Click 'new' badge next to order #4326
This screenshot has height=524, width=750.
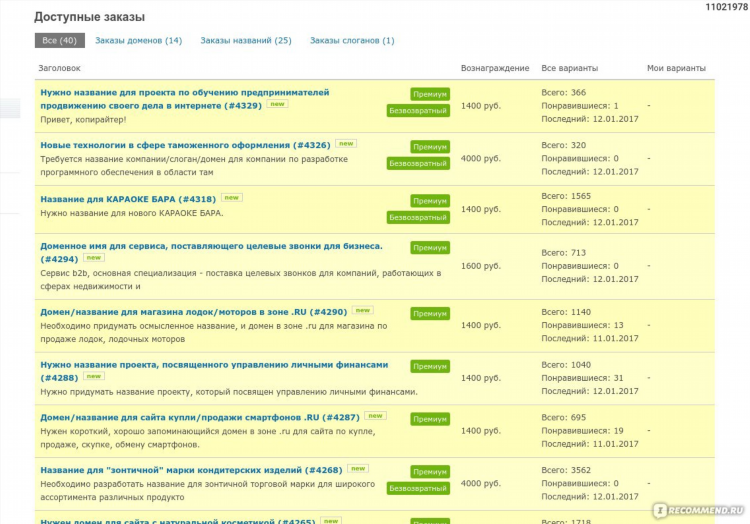(x=346, y=143)
